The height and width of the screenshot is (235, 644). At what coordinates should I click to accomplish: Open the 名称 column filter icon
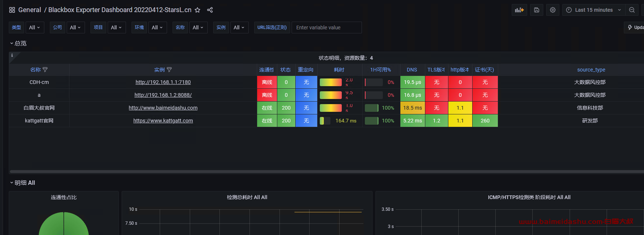coord(45,70)
